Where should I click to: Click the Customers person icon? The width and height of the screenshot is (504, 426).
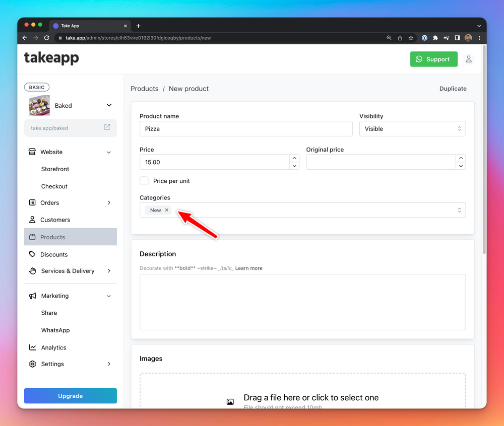pos(32,220)
